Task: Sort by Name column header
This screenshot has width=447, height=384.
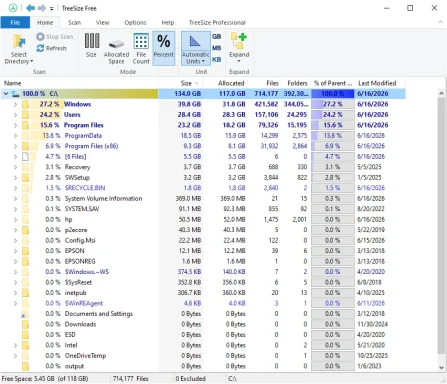Action: pyautogui.click(x=79, y=83)
